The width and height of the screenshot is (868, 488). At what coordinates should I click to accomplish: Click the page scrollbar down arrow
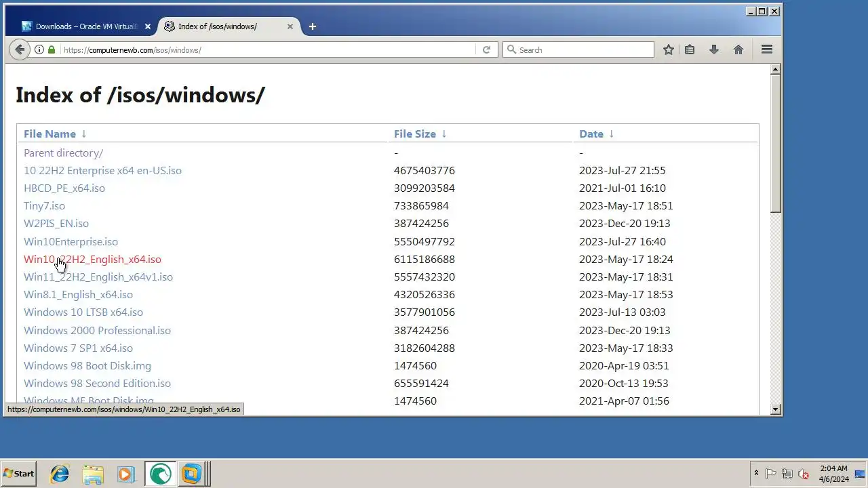tap(776, 409)
